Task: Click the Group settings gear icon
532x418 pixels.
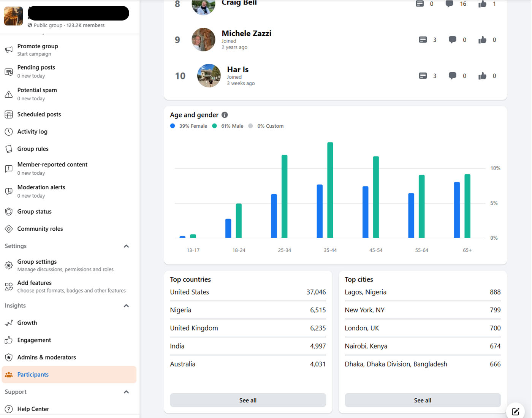Action: click(x=9, y=265)
